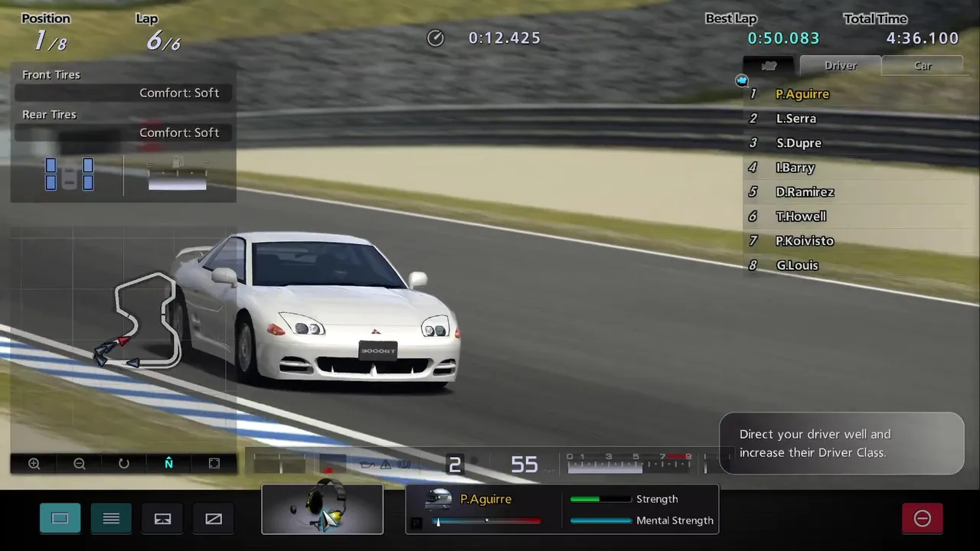Click the red player marker on minimap
This screenshot has height=551, width=980.
tap(123, 341)
